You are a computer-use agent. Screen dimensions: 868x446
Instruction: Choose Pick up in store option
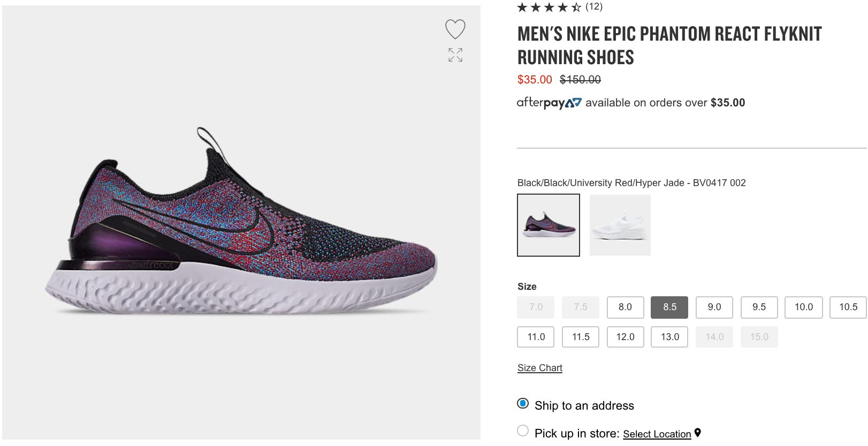click(523, 430)
